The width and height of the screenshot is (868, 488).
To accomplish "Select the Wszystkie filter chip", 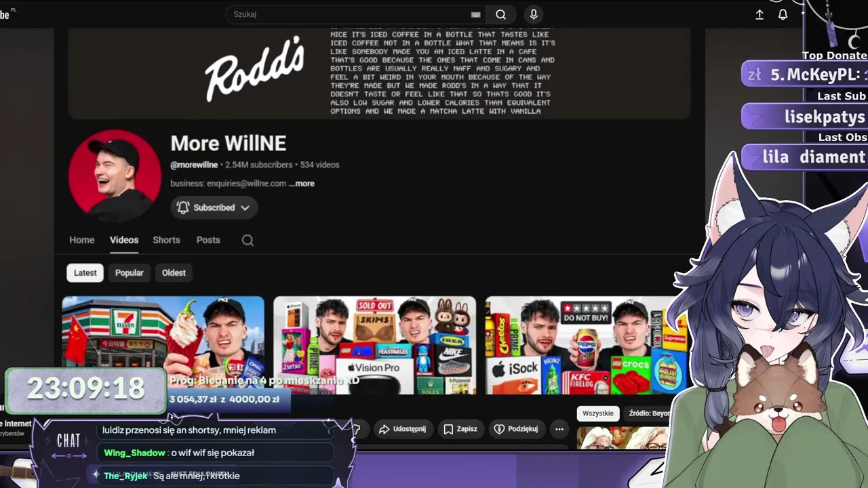I will pos(598,413).
